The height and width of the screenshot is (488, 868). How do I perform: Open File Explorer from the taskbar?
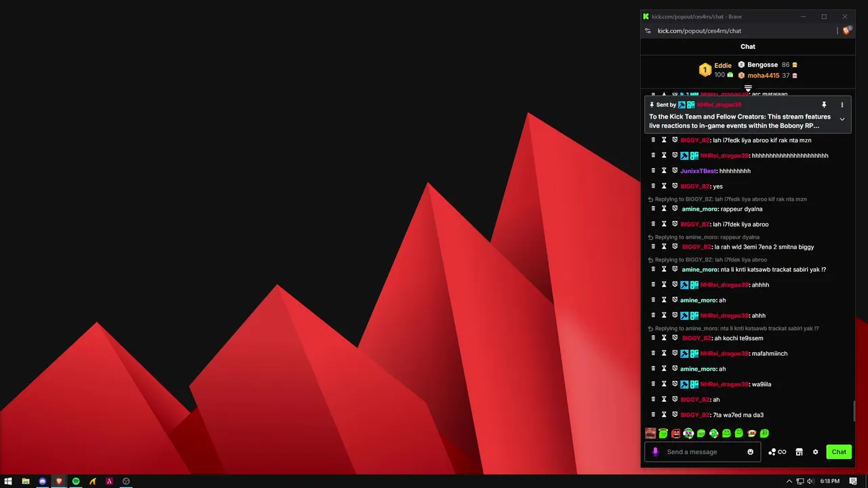[x=25, y=481]
